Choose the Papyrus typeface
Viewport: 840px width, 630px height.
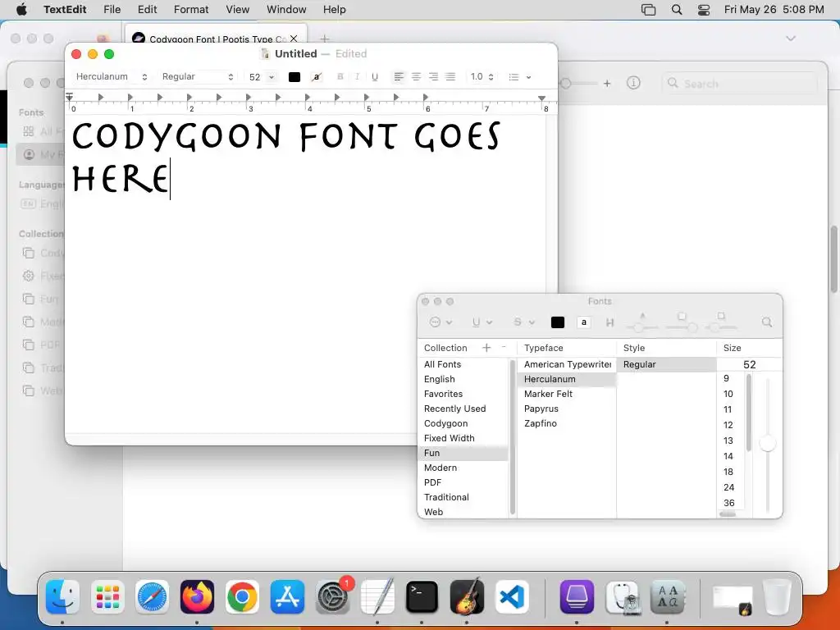click(x=567, y=409)
